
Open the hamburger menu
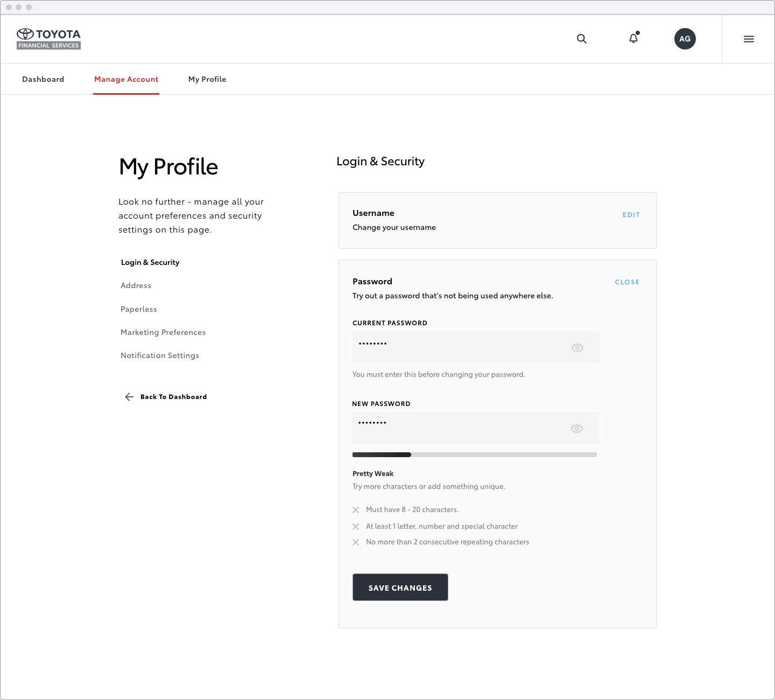[749, 39]
